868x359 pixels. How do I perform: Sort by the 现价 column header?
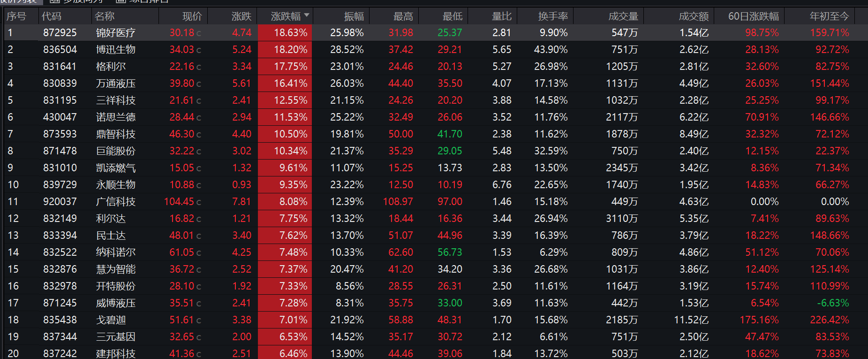[x=192, y=16]
